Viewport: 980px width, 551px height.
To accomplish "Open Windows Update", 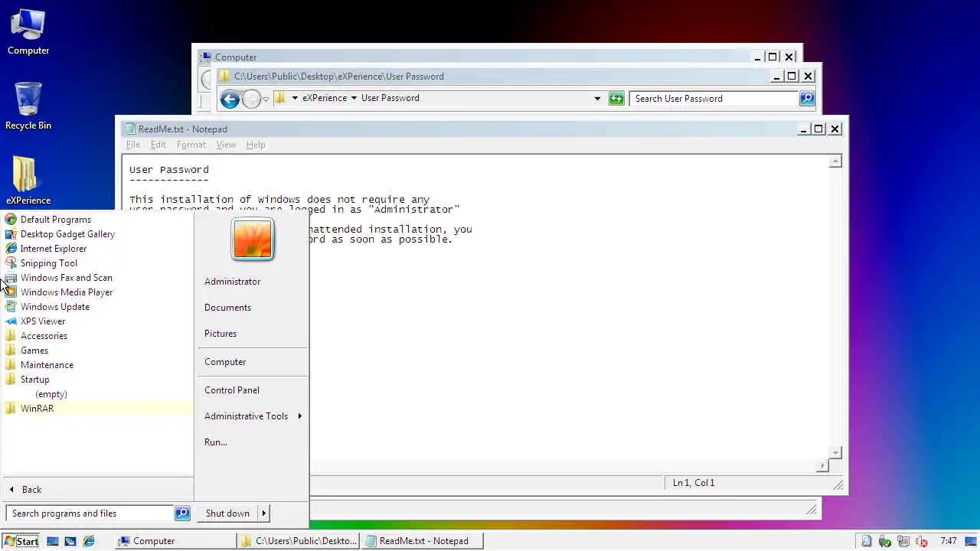I will 54,307.
